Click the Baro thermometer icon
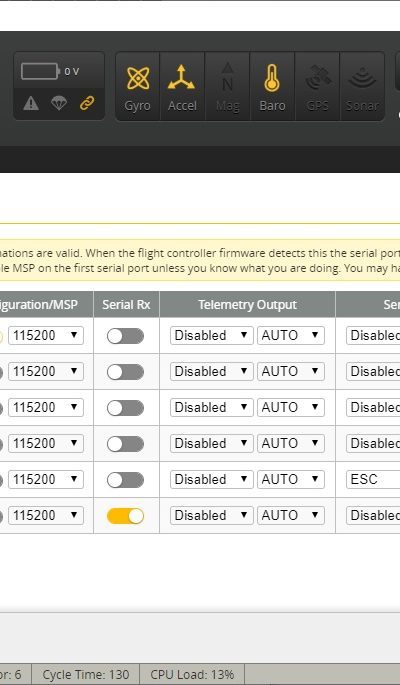This screenshot has width=400, height=685. tap(272, 78)
